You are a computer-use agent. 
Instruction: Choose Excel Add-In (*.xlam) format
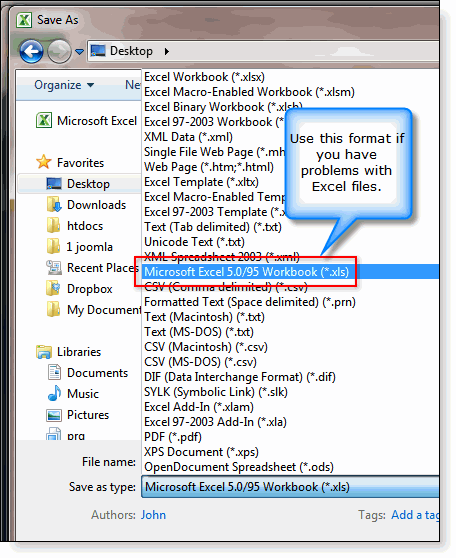click(199, 406)
